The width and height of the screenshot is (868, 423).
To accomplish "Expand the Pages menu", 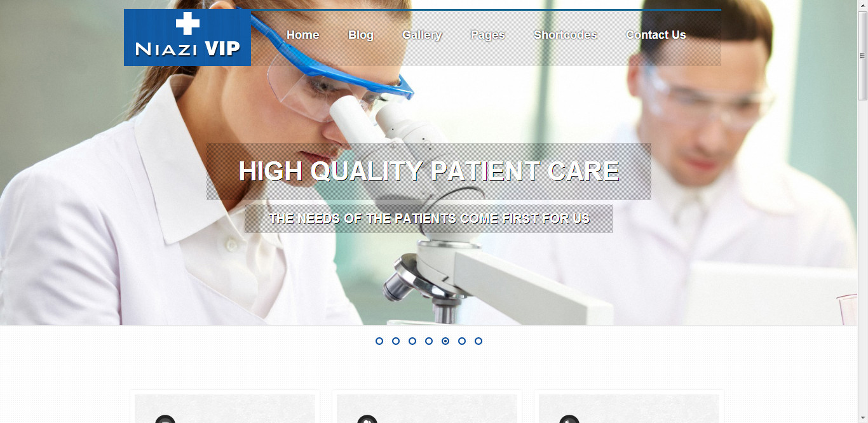I will click(487, 35).
